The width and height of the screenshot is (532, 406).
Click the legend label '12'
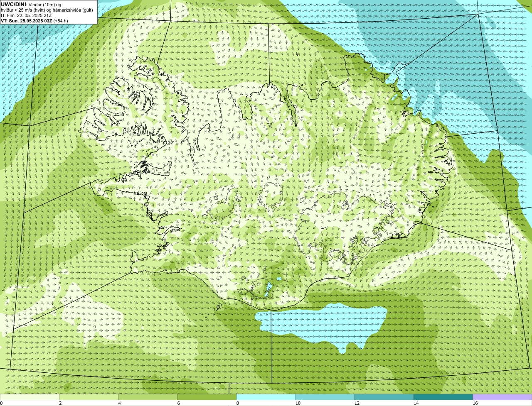[x=357, y=403]
